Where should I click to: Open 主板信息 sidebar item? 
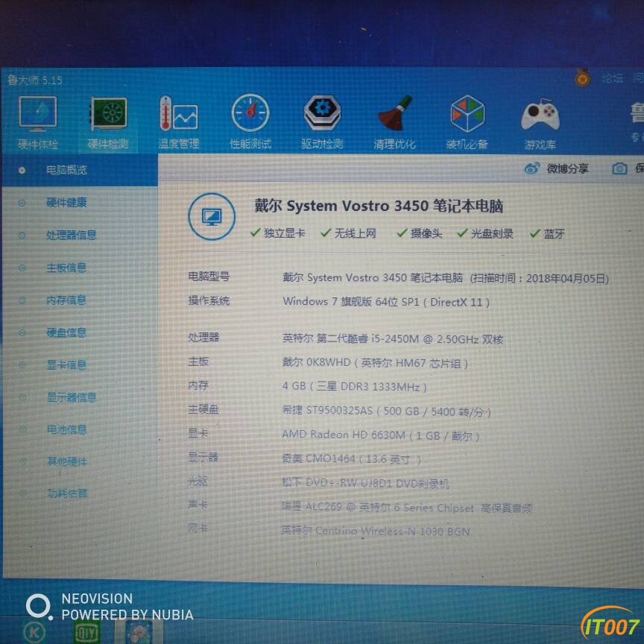tap(66, 268)
